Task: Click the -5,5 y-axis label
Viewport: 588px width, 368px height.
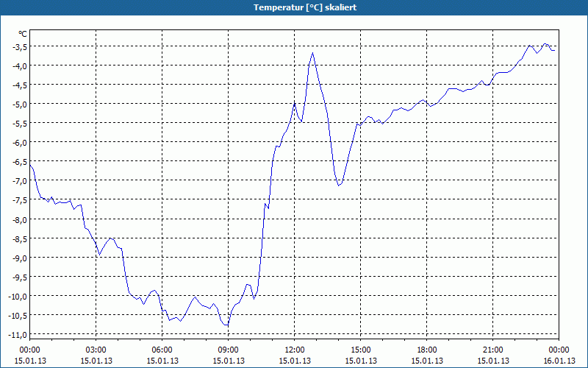Action: coord(20,123)
